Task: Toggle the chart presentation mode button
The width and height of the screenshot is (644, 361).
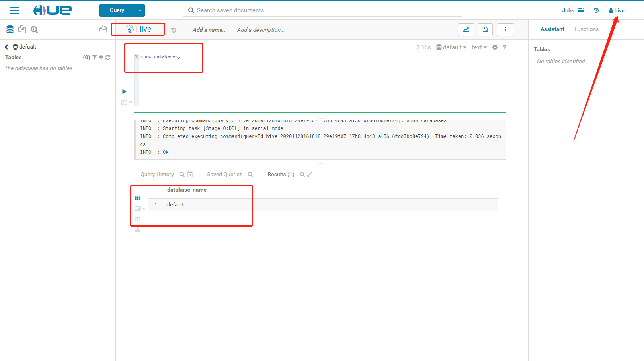Action: (x=466, y=29)
